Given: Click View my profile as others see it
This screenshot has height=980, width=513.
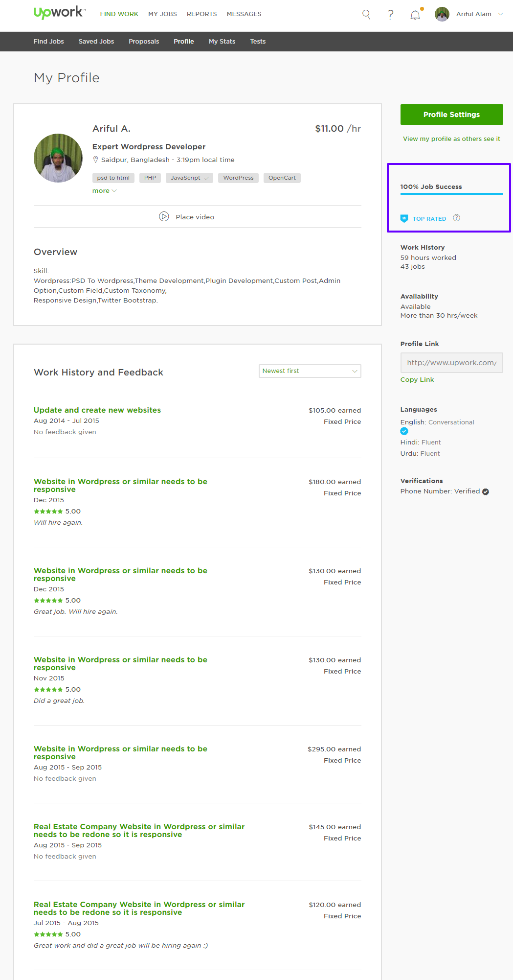Looking at the screenshot, I should 451,139.
